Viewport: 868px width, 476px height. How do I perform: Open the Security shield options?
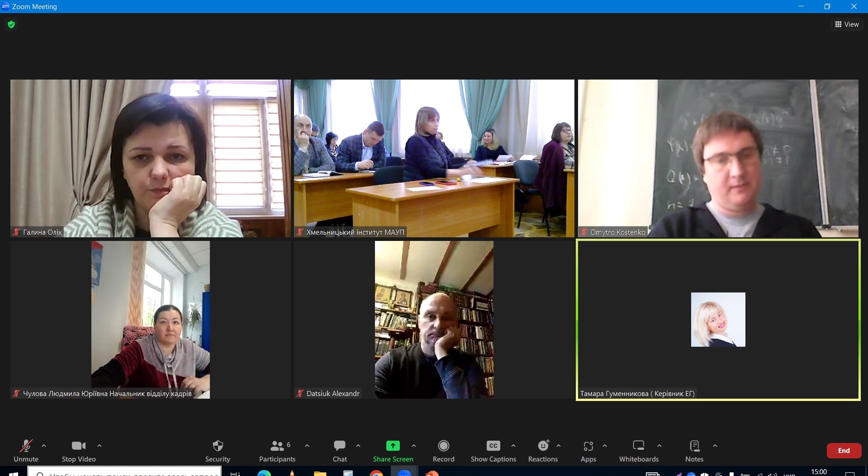pos(218,450)
